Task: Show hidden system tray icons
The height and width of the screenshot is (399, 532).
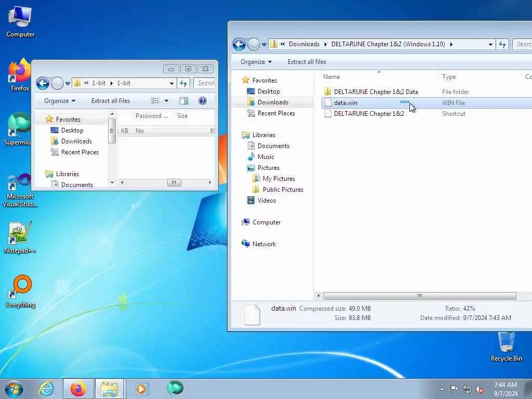Action: point(442,389)
